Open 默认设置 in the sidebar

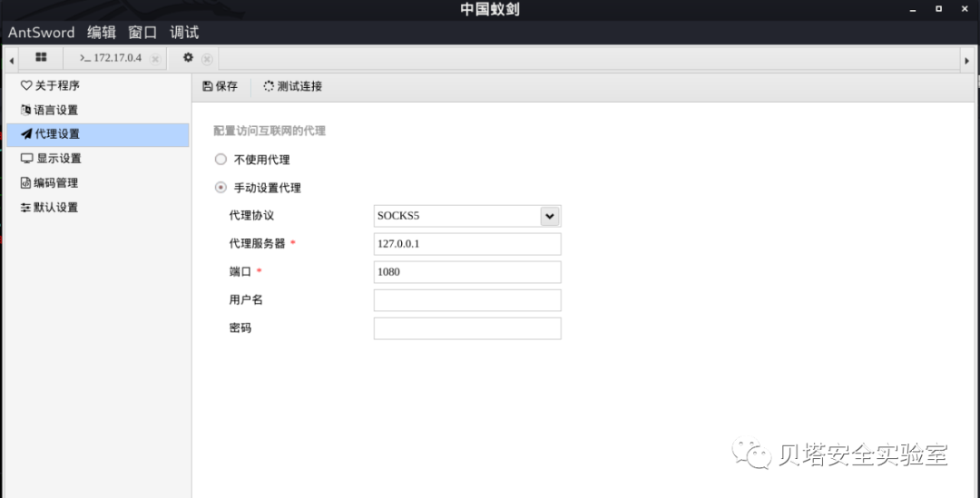(97, 208)
